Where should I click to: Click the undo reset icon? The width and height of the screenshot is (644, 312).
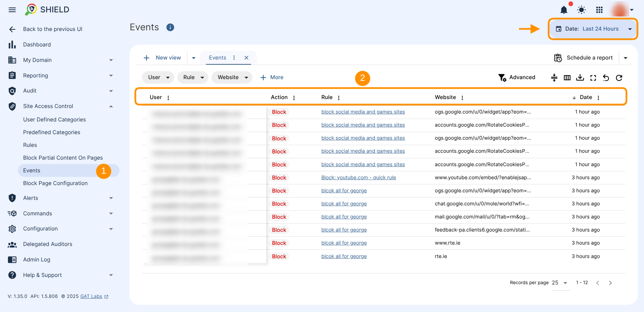coord(606,78)
